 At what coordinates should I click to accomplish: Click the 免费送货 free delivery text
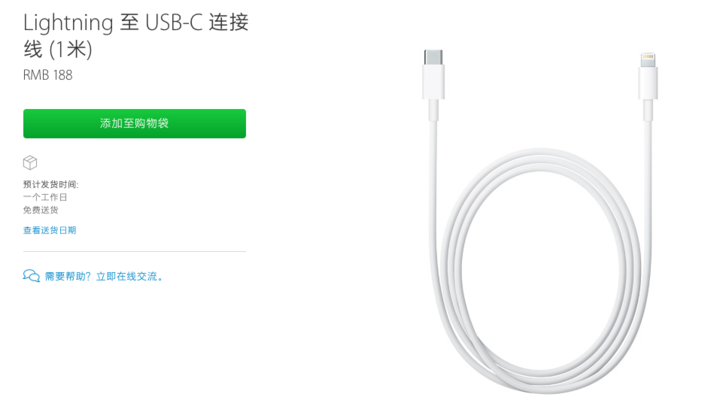tap(40, 210)
